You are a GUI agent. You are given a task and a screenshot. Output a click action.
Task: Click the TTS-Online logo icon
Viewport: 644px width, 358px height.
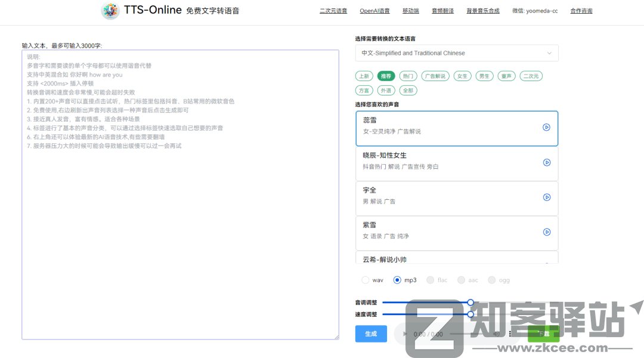[x=110, y=10]
